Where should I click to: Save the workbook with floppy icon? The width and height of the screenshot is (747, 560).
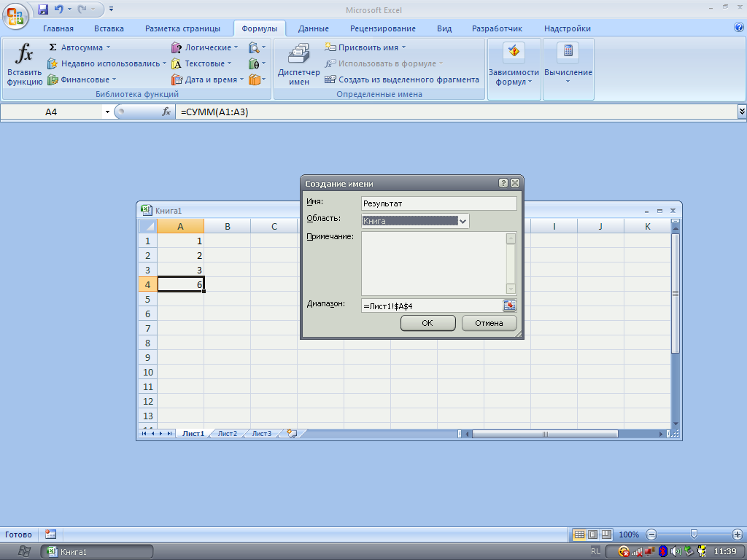pyautogui.click(x=43, y=9)
